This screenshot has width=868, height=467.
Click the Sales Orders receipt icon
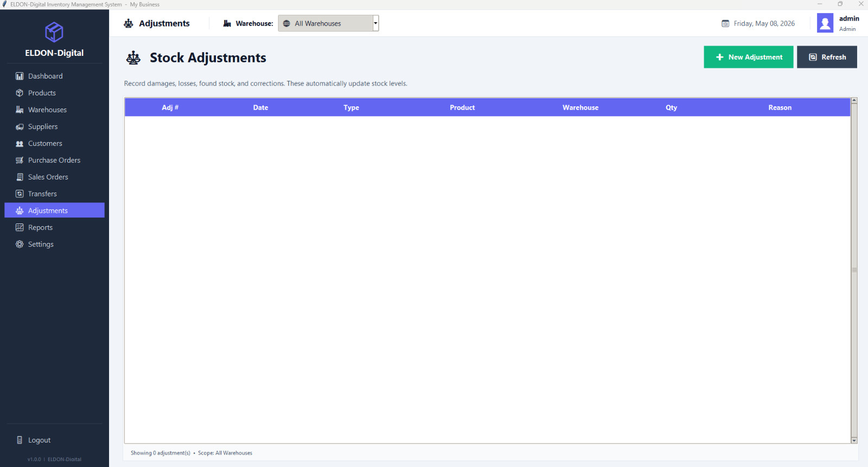[x=20, y=177]
